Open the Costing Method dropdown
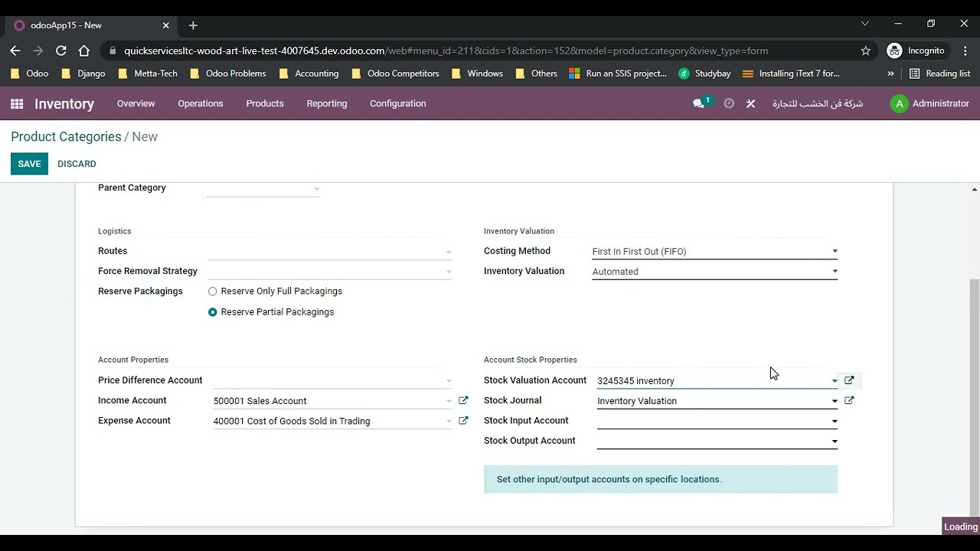980x551 pixels. pyautogui.click(x=714, y=251)
